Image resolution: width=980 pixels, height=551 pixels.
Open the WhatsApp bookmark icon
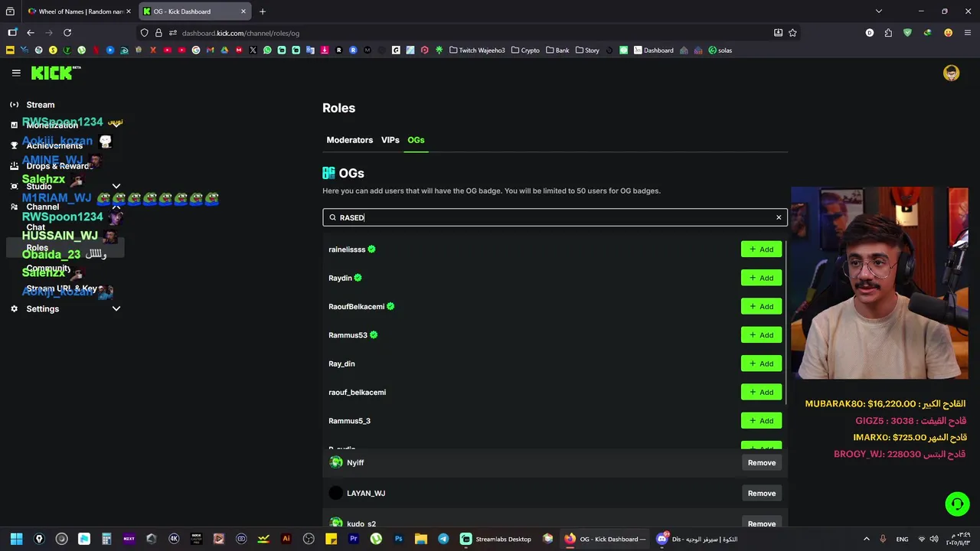point(267,51)
